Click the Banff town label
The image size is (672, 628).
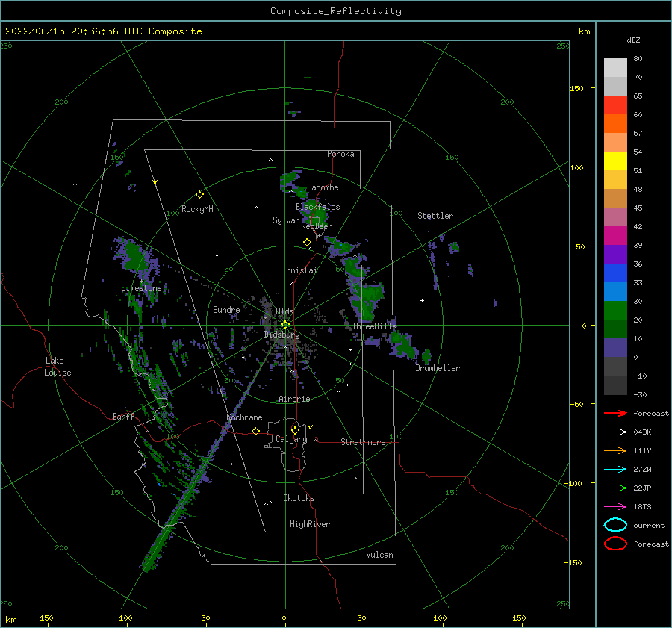[x=123, y=416]
